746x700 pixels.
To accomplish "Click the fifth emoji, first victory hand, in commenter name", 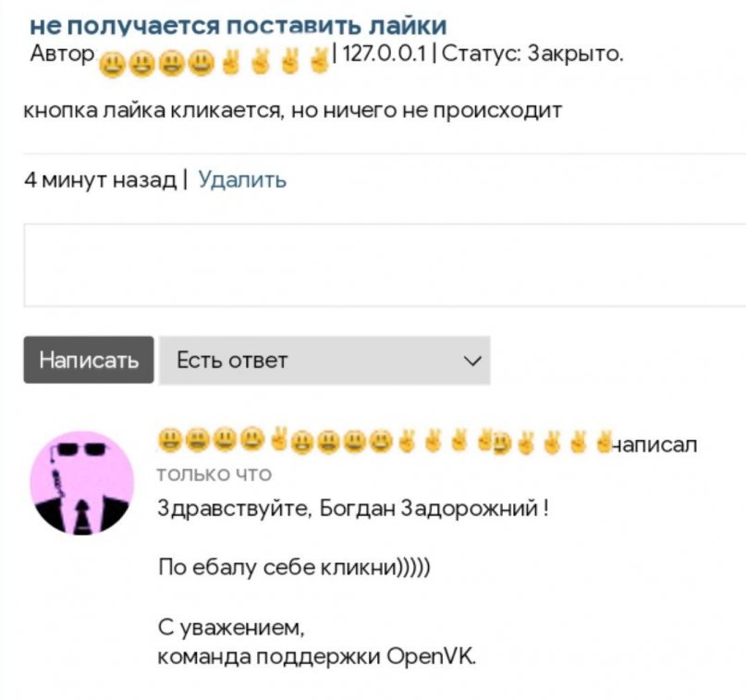I will click(x=278, y=438).
